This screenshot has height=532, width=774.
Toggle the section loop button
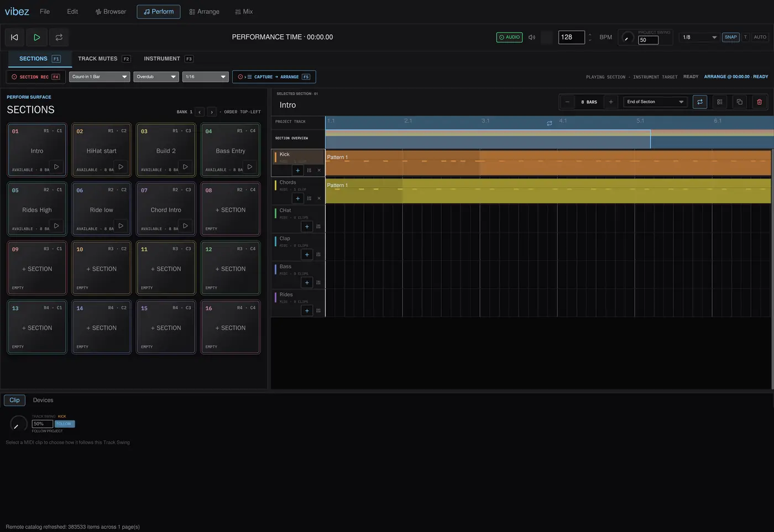(x=700, y=102)
